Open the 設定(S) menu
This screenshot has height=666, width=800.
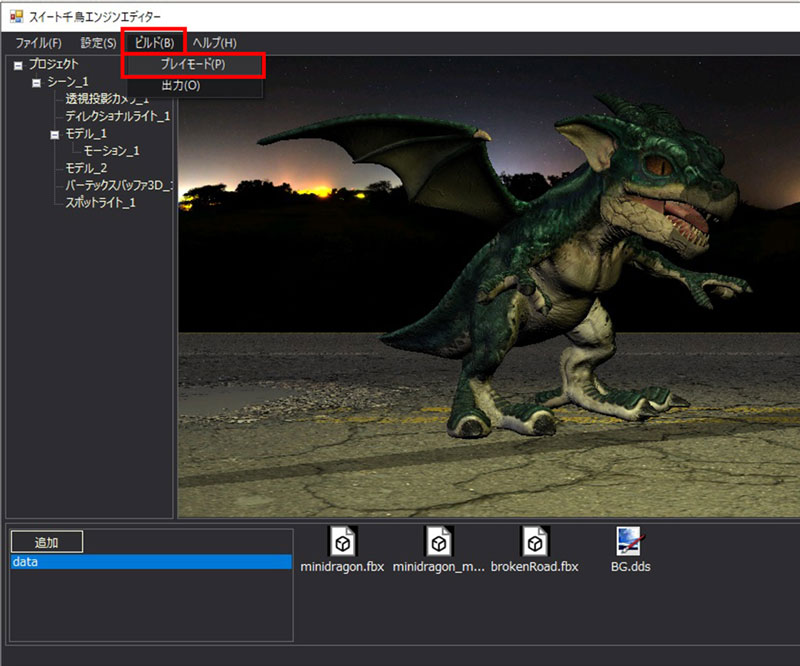point(98,43)
